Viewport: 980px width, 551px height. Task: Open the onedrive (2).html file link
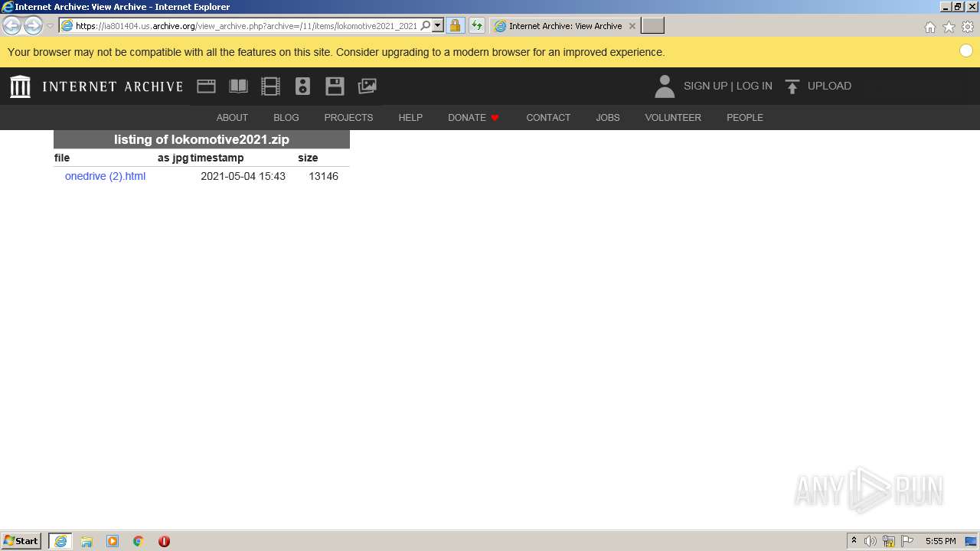pyautogui.click(x=105, y=177)
